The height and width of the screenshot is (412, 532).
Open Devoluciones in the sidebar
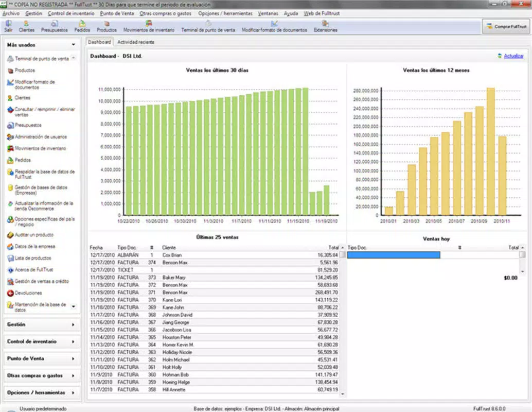24,293
